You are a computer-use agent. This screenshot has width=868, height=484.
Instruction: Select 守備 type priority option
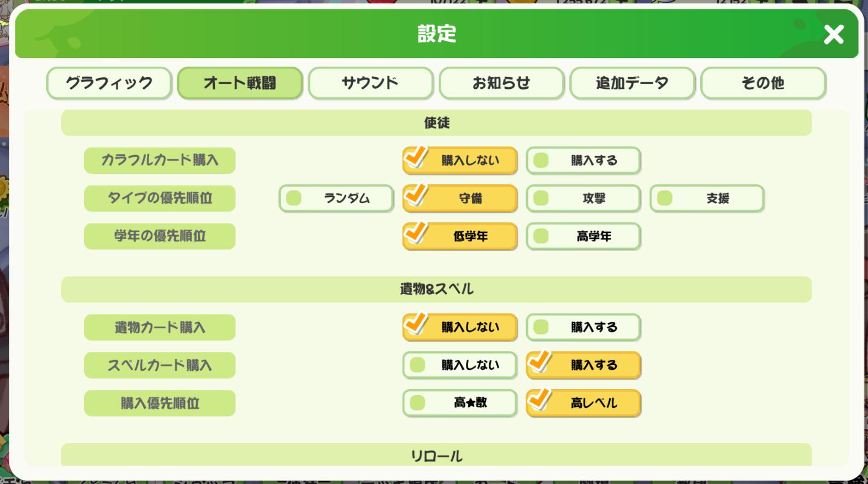(x=459, y=199)
